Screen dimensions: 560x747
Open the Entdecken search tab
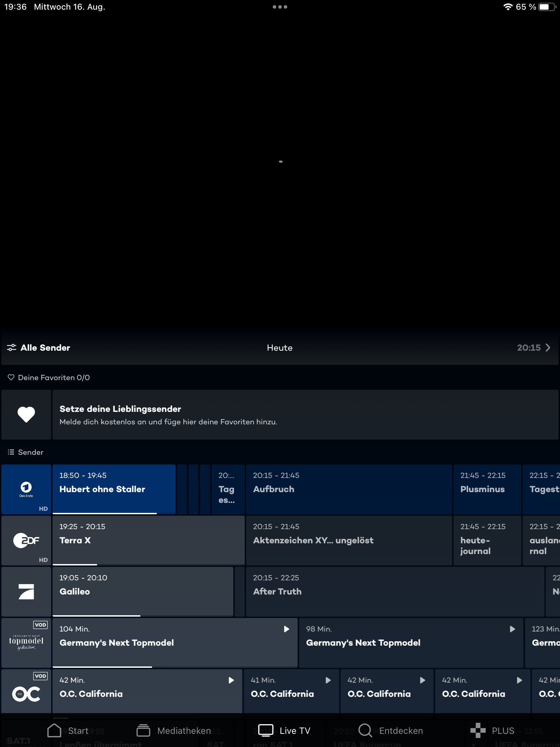391,730
